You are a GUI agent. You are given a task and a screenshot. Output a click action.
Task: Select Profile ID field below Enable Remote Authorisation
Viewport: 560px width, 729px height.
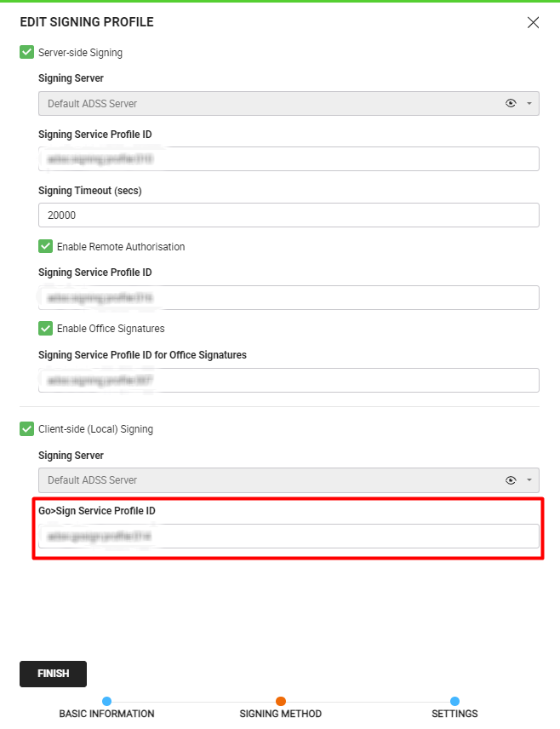(x=289, y=297)
